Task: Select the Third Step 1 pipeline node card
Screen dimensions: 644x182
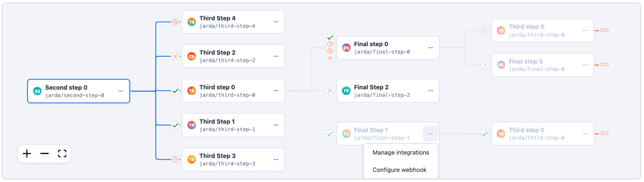Action: [233, 125]
